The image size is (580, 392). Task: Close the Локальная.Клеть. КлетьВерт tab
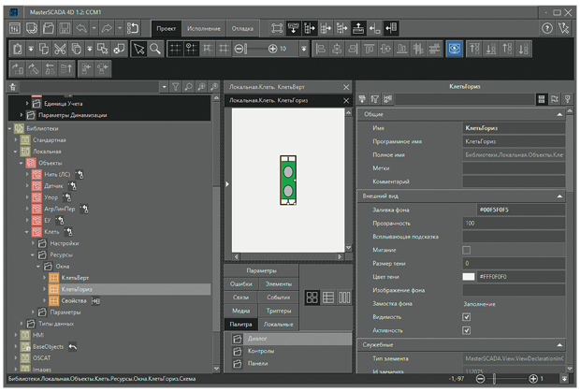point(346,87)
